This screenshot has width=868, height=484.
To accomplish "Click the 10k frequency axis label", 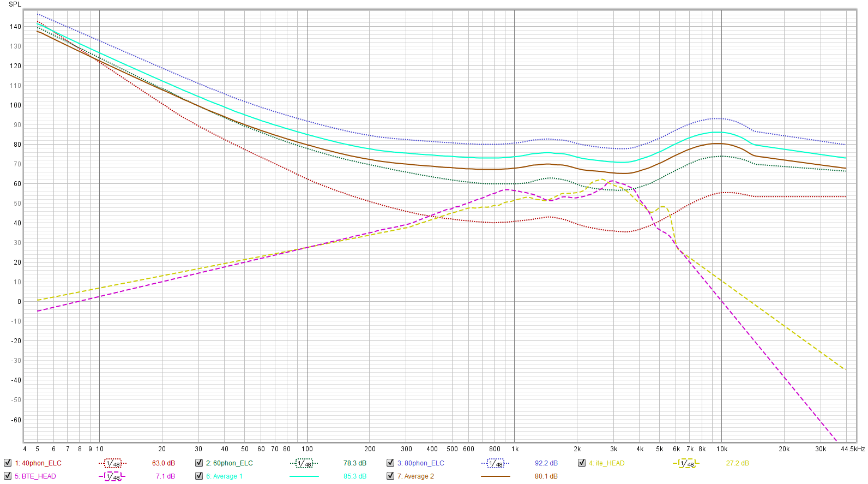I will [722, 449].
